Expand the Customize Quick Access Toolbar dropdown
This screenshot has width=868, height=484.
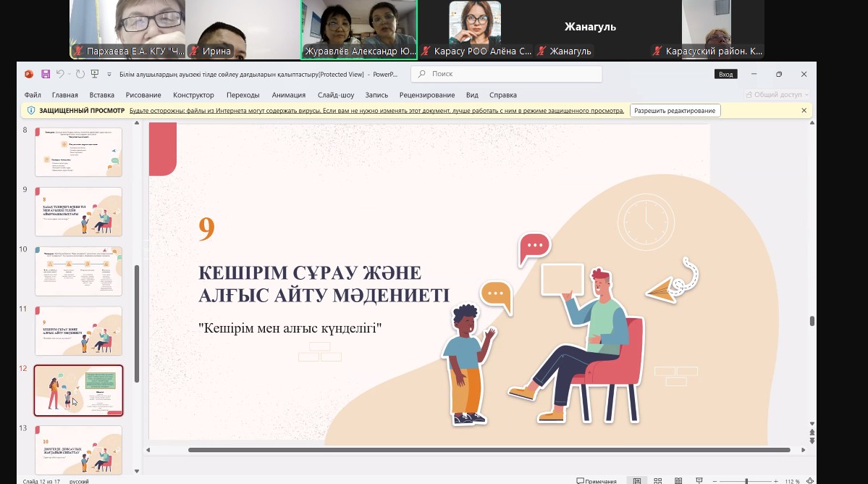tap(109, 74)
